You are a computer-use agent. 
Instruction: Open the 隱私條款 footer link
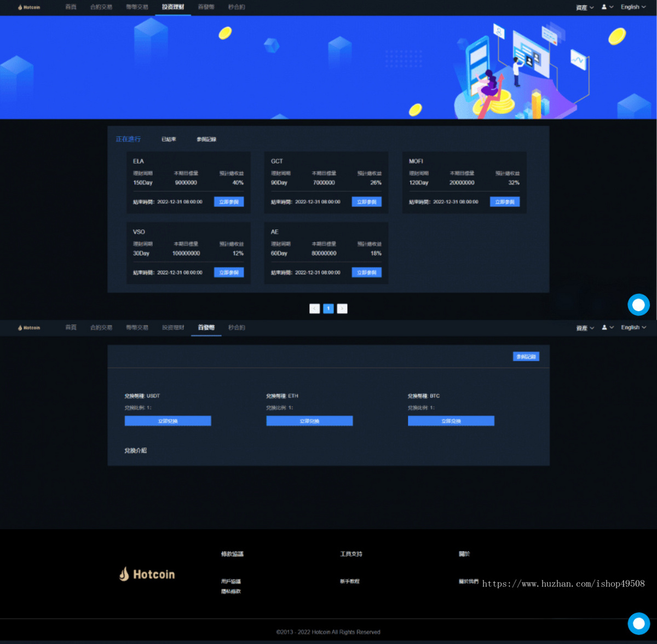(x=231, y=591)
